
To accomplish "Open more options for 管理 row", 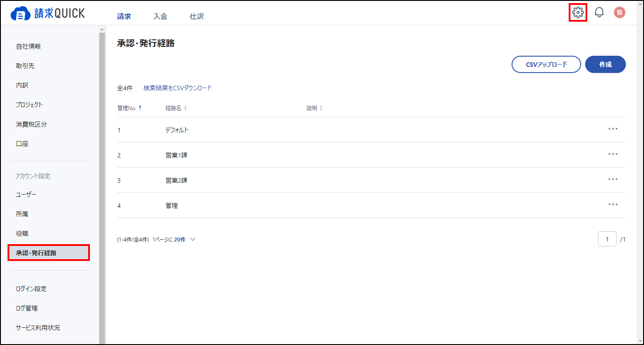I will coord(613,204).
